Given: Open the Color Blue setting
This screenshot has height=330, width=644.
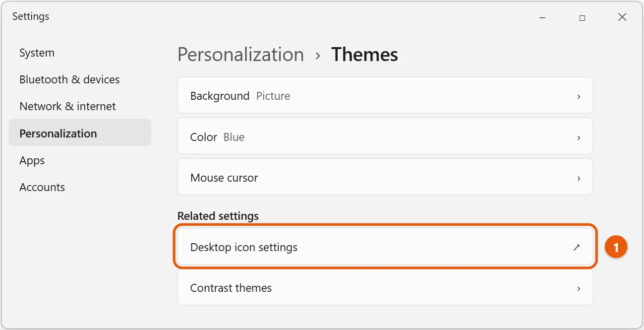Looking at the screenshot, I should pos(385,136).
